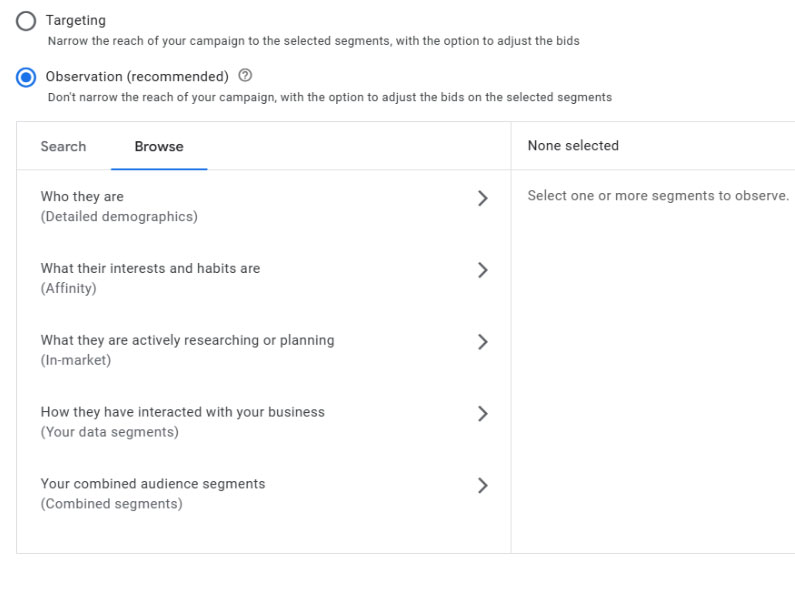The image size is (795, 607).
Task: Open 'Who they are' category
Action: click(x=82, y=197)
